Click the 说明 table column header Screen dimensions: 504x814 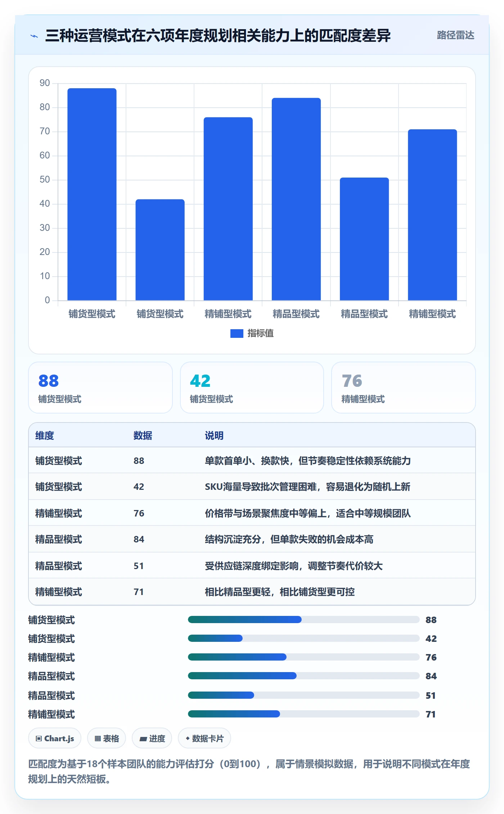[214, 435]
